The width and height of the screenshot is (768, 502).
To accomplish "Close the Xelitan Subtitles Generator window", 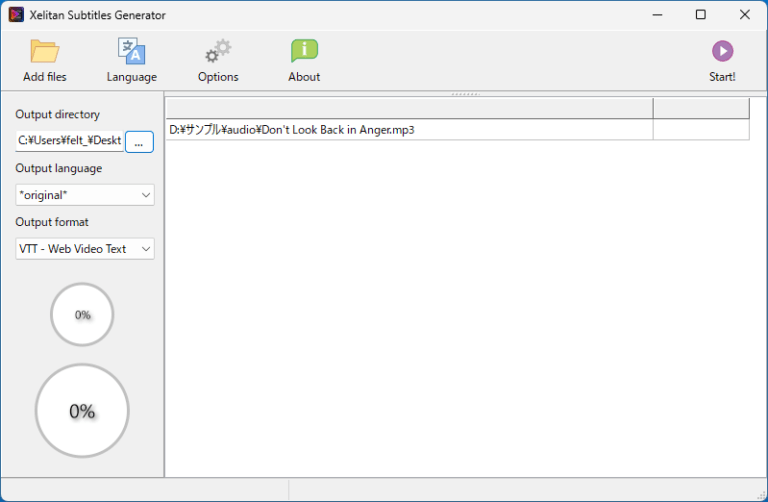I will click(x=744, y=15).
